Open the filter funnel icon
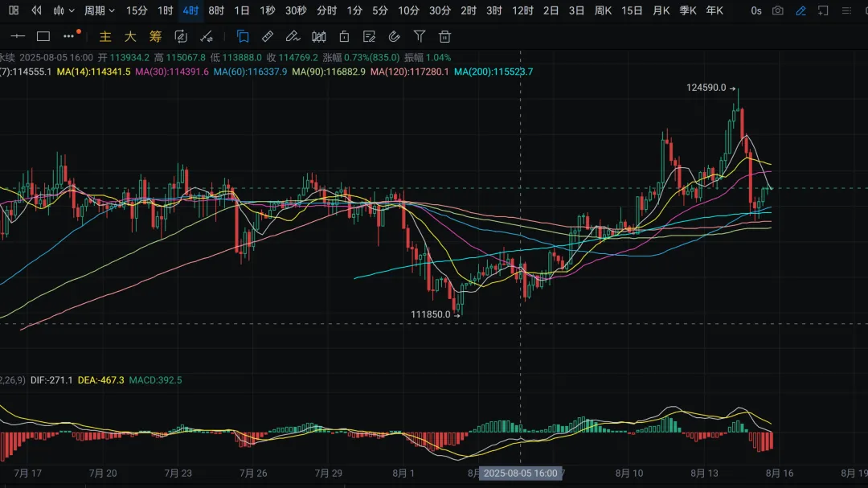868x488 pixels. click(x=420, y=36)
